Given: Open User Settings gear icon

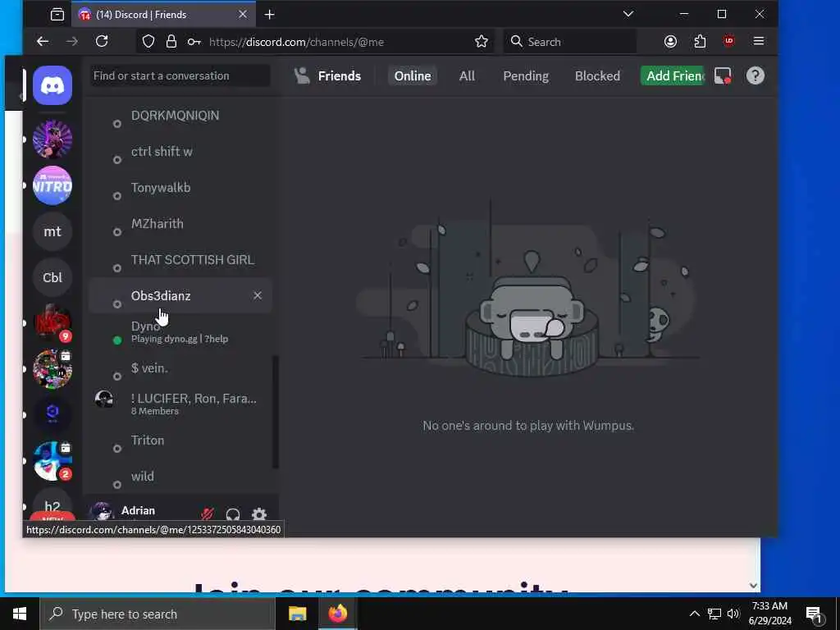Looking at the screenshot, I should pos(259,514).
